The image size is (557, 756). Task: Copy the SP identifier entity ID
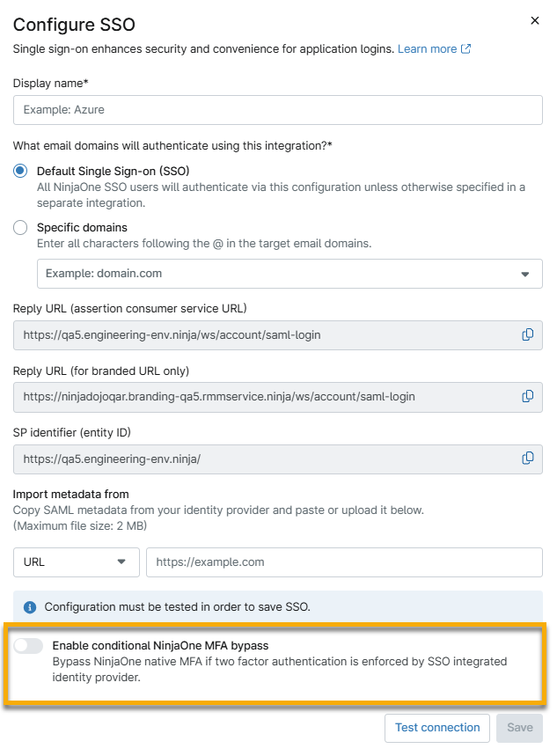(x=527, y=459)
